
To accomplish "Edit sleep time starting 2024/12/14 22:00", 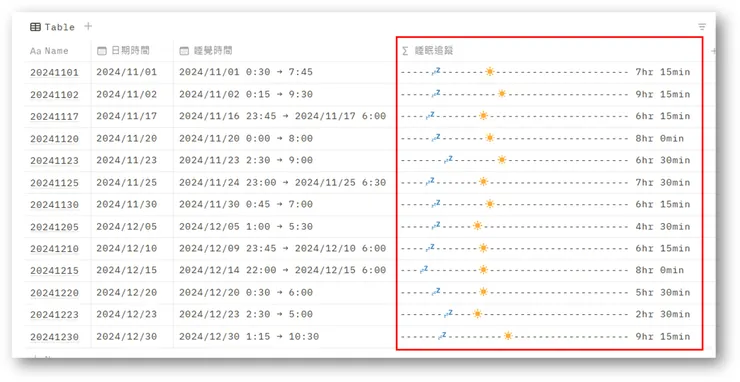I will point(282,270).
